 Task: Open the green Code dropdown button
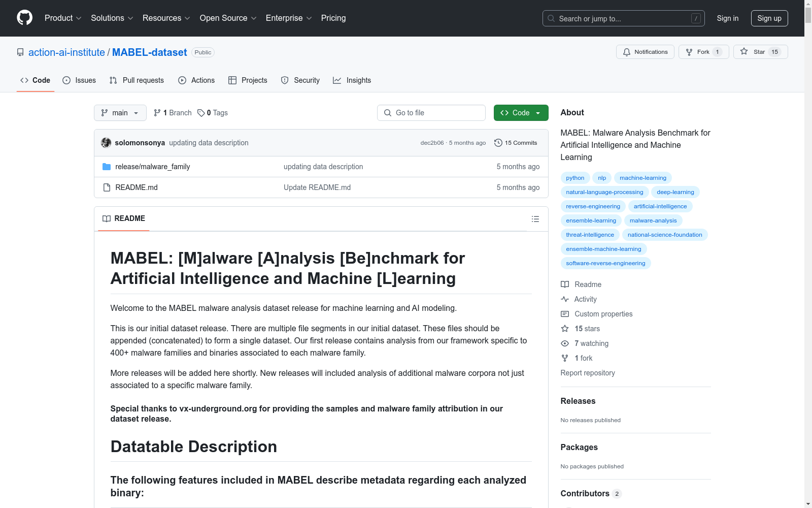(521, 113)
